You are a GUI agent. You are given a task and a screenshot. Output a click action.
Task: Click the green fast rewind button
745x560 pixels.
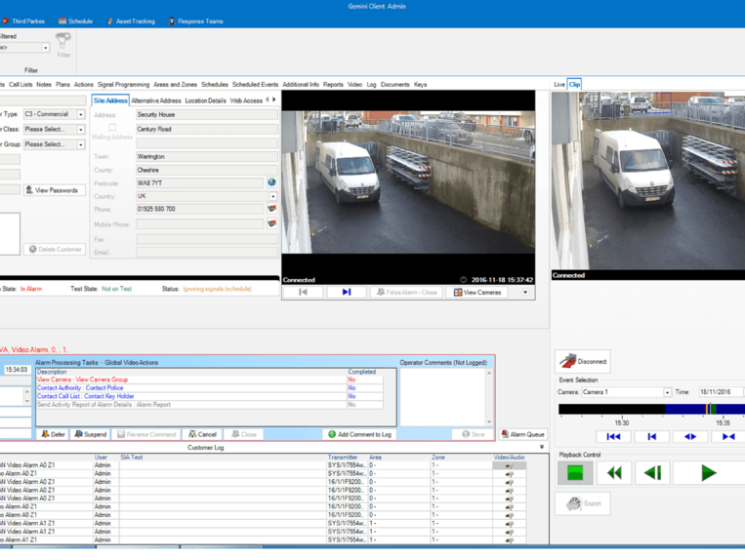click(x=614, y=473)
